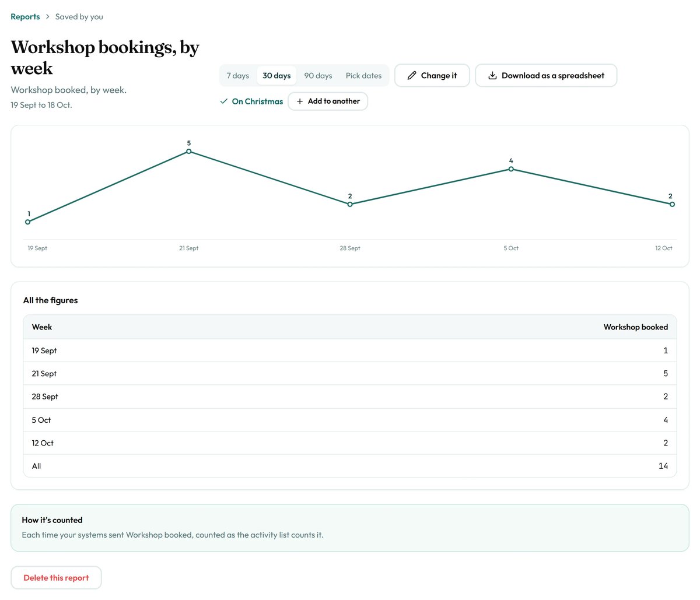The image size is (700, 600).
Task: Click the 5 Oct chart point valued 4
Action: (511, 169)
